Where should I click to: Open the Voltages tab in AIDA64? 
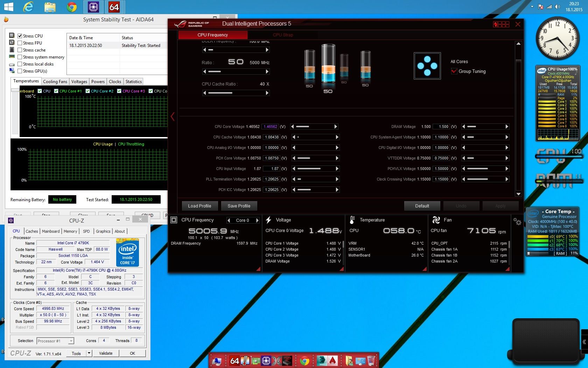click(x=79, y=82)
